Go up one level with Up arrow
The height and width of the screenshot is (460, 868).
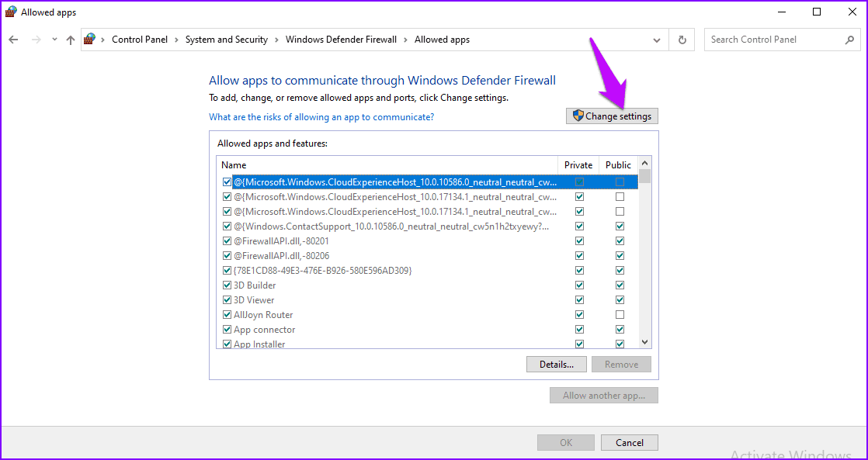(x=71, y=40)
